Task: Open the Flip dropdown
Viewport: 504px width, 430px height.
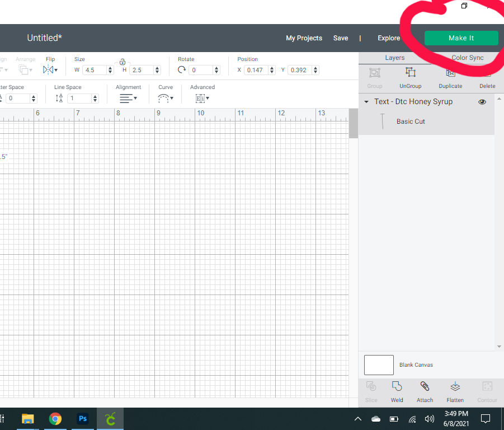Action: (50, 70)
